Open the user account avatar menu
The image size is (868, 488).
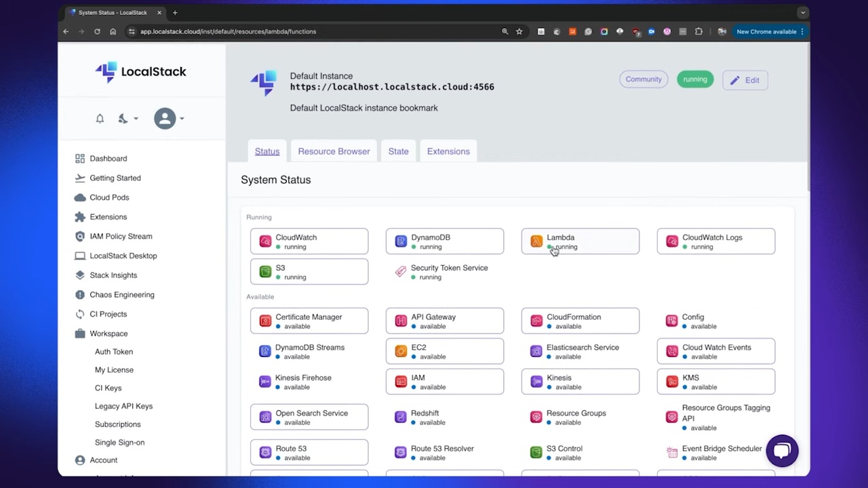point(169,119)
